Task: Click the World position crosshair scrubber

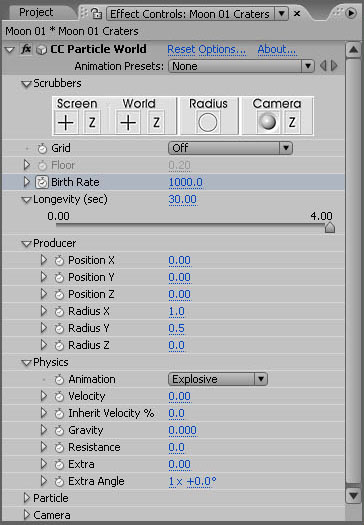Action: coord(128,123)
